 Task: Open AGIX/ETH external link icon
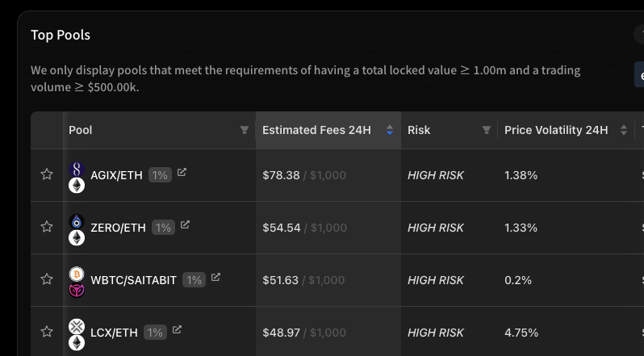click(x=182, y=173)
